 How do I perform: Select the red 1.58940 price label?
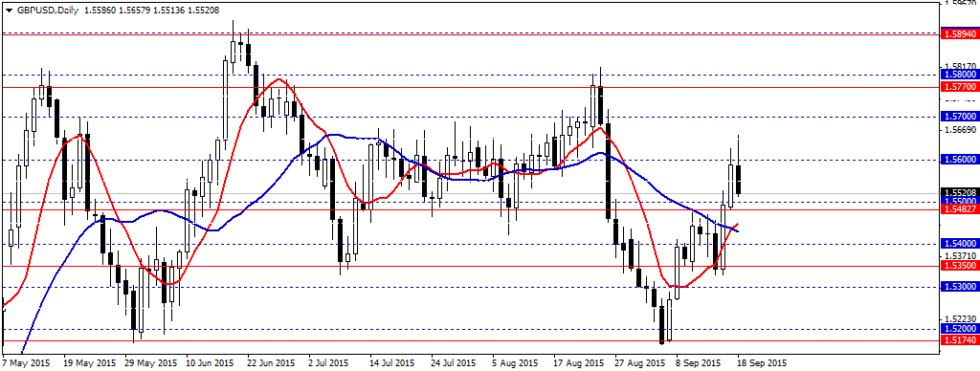tap(959, 35)
